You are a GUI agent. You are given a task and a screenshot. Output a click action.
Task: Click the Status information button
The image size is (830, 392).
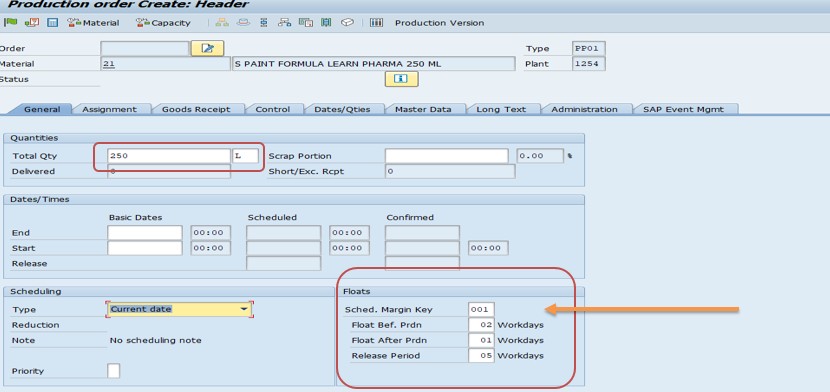(401, 79)
